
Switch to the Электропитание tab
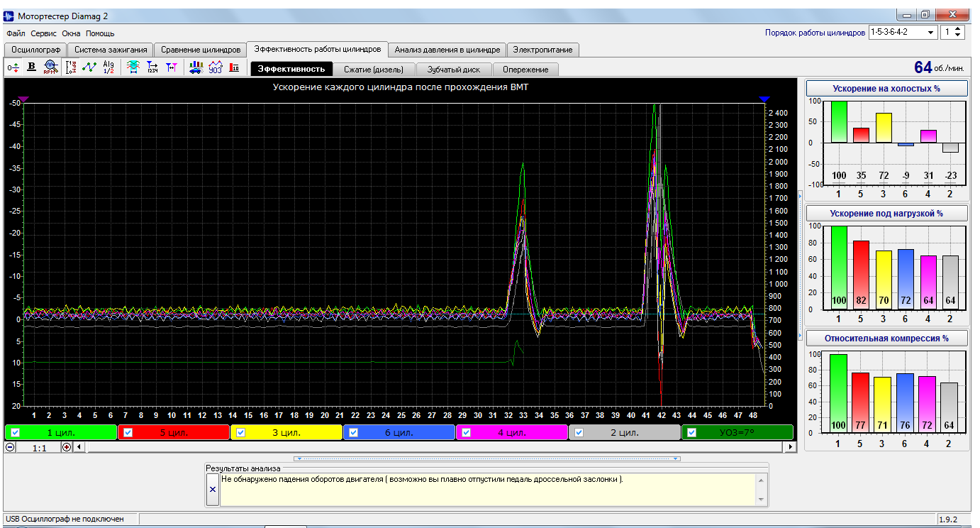543,50
